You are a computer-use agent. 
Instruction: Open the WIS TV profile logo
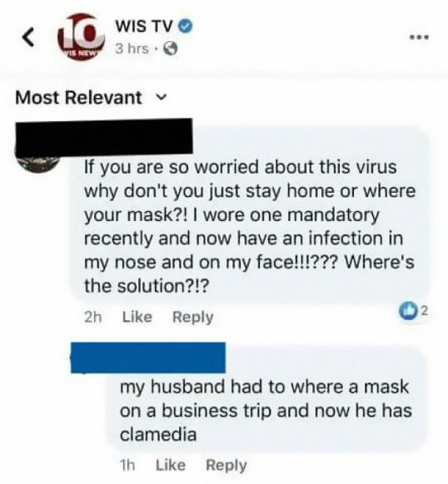[x=81, y=37]
